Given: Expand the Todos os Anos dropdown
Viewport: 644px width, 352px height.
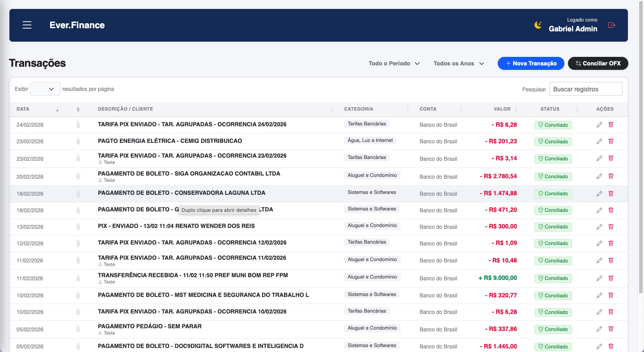Looking at the screenshot, I should [458, 63].
